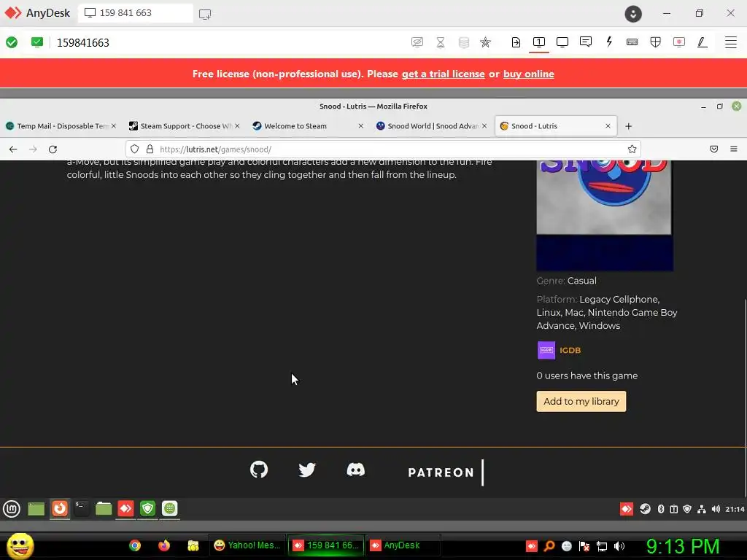Click AnyDesk favorite star icon
The height and width of the screenshot is (560, 747).
[x=485, y=42]
